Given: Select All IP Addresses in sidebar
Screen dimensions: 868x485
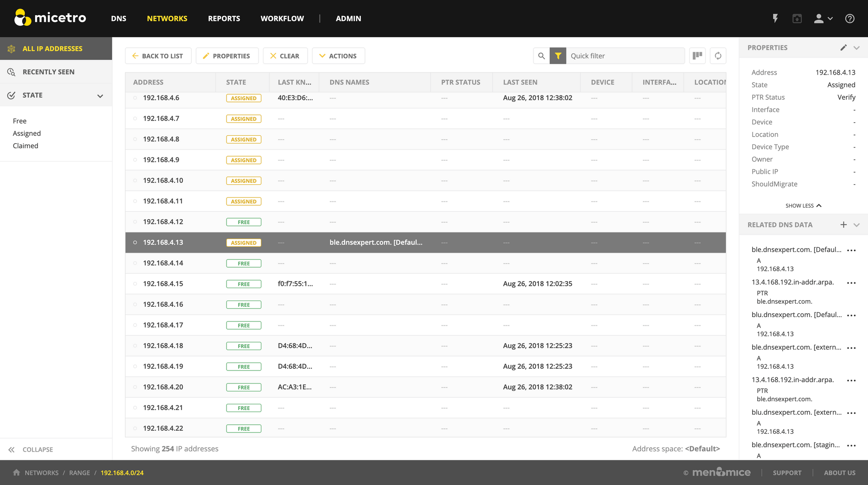Looking at the screenshot, I should 56,49.
